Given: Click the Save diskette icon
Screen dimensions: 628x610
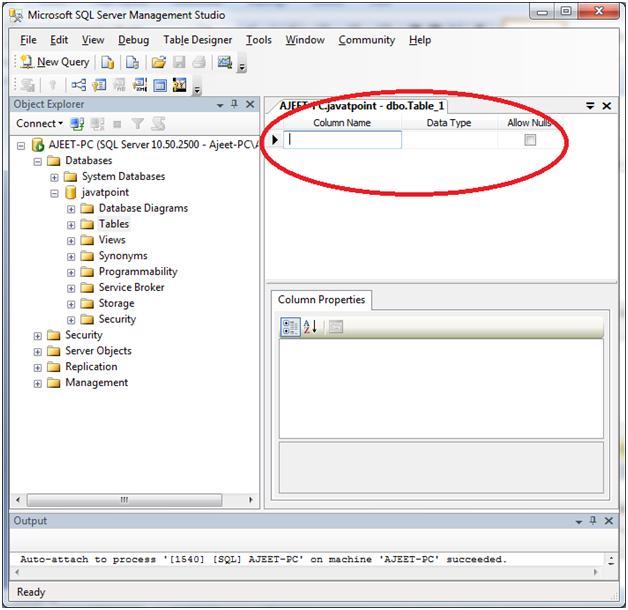Looking at the screenshot, I should (179, 62).
